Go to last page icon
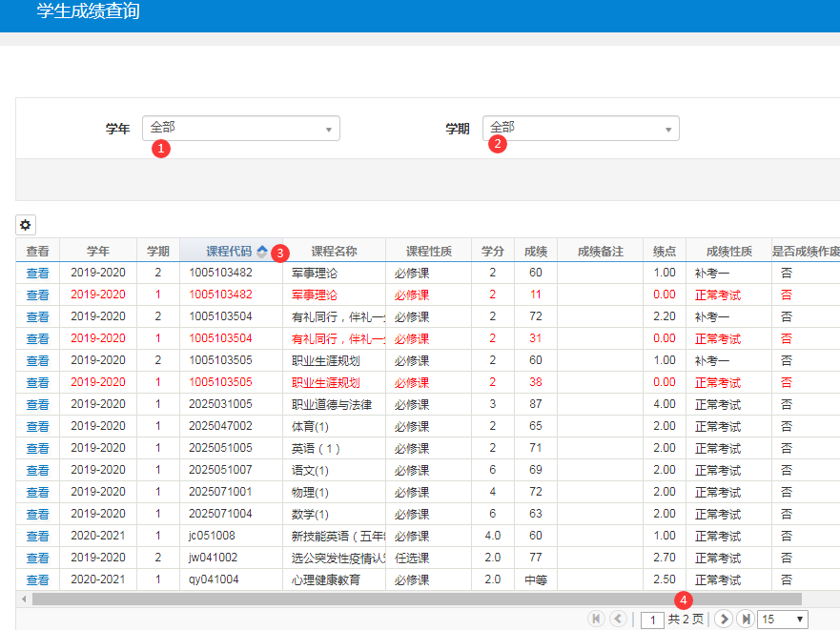840x630 pixels. coord(746,619)
